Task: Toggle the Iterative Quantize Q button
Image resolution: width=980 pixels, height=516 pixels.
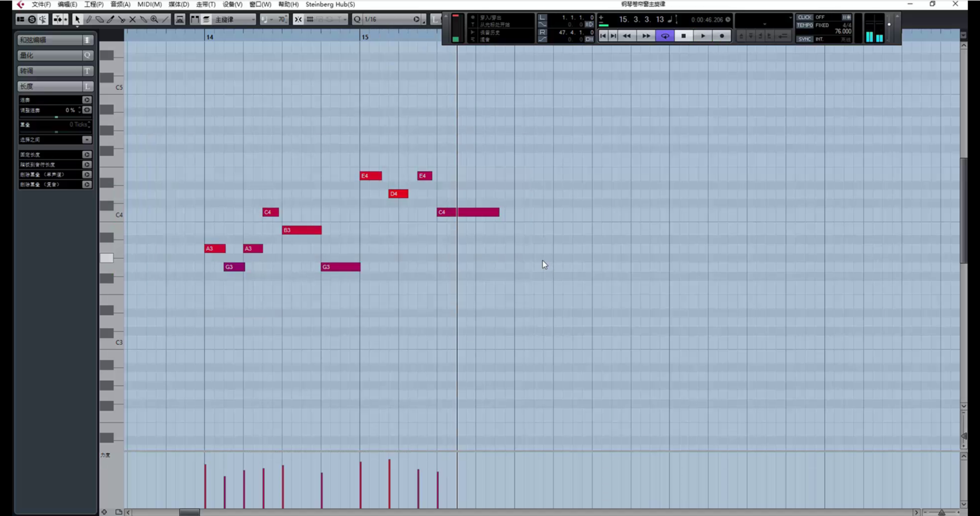Action: pyautogui.click(x=357, y=19)
